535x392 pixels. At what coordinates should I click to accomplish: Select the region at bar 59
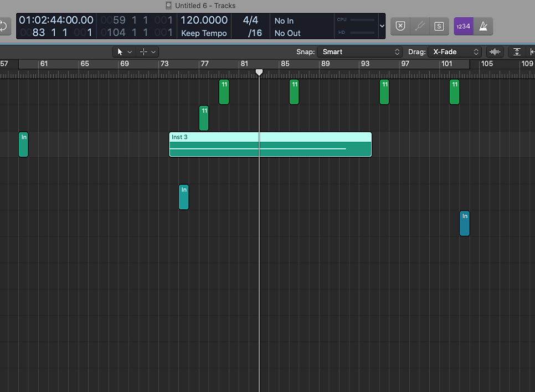(23, 145)
